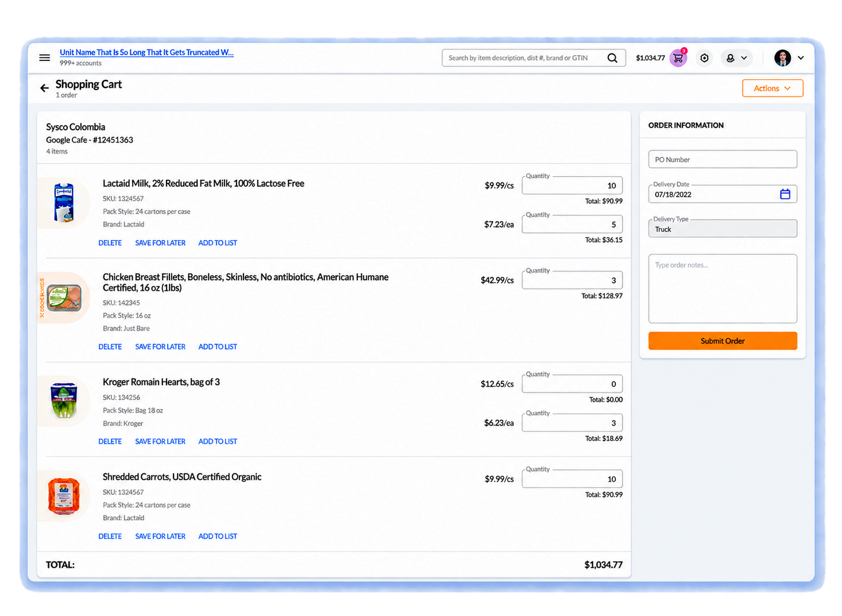
Task: Click the ORDER INFORMATION heading
Action: 686,125
